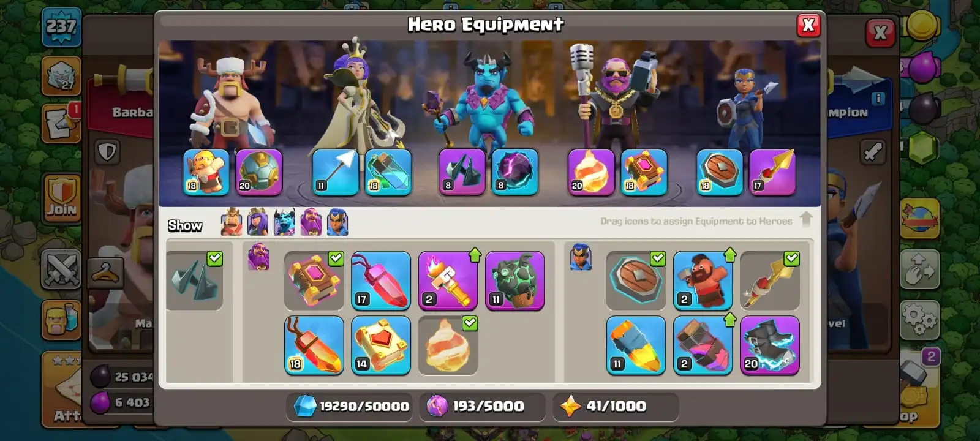Tap equipped Royal Gem shield with checkmark

[x=636, y=280]
